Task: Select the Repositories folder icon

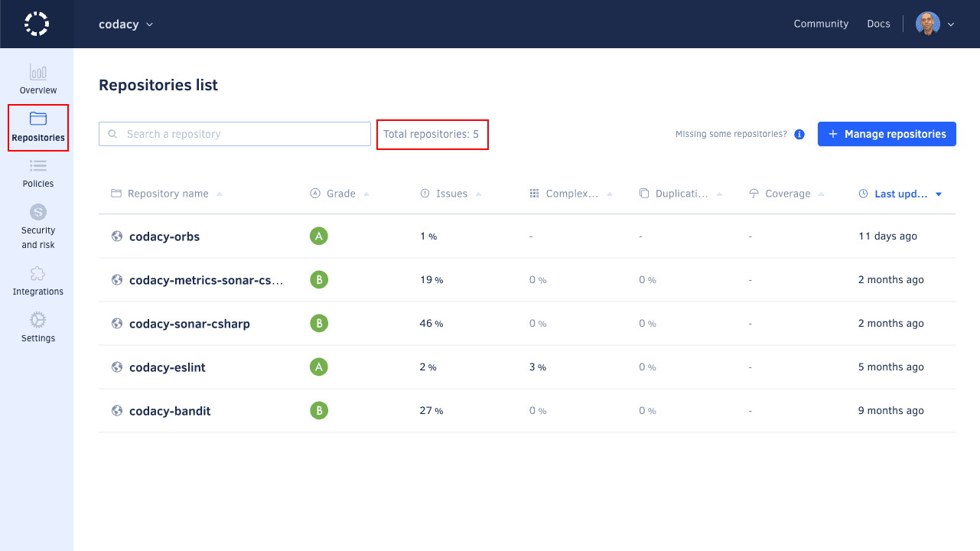Action: coord(38,119)
